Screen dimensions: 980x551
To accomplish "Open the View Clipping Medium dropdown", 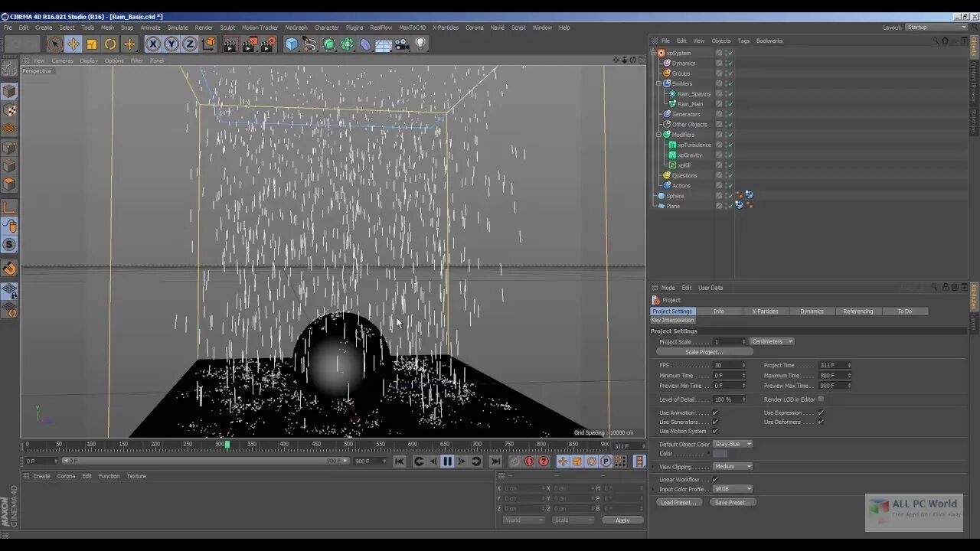I will coord(733,466).
